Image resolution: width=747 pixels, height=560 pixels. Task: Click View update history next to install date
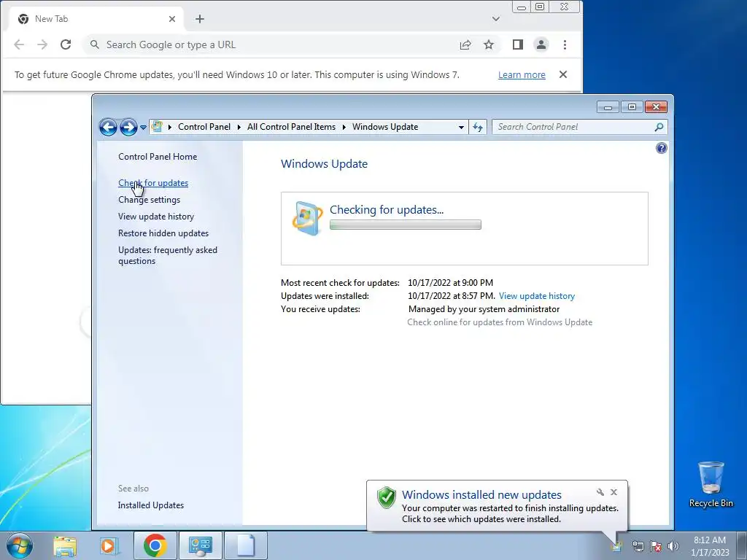coord(537,296)
